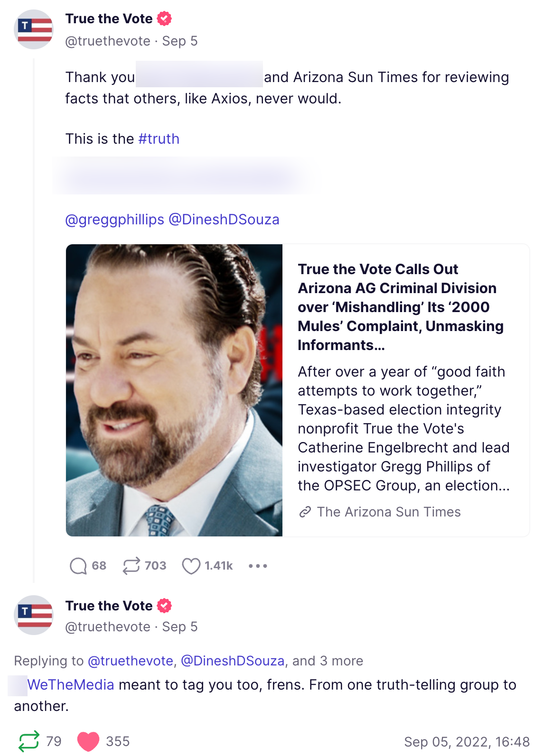Click the link chain icon by Arizona Sun Times
The width and height of the screenshot is (544, 756).
[305, 512]
